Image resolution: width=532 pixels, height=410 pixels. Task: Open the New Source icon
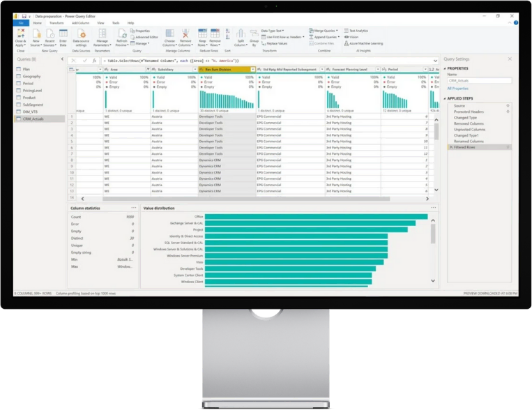[x=36, y=33]
